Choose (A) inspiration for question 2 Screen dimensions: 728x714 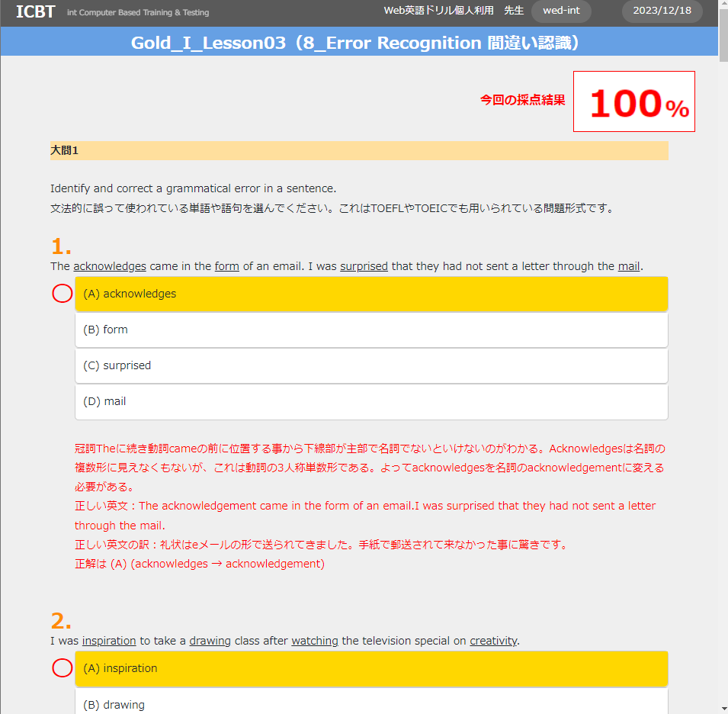coord(371,668)
